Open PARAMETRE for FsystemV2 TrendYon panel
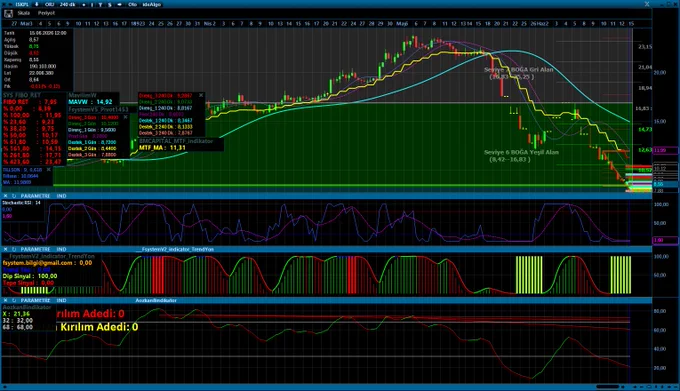This screenshot has height=391, width=680. pyautogui.click(x=36, y=249)
